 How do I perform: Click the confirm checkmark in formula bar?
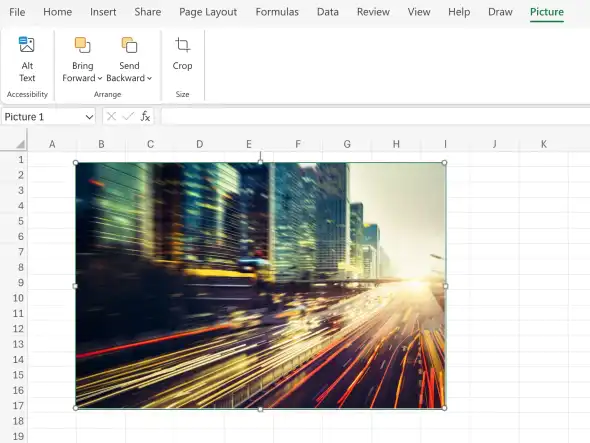tap(128, 116)
